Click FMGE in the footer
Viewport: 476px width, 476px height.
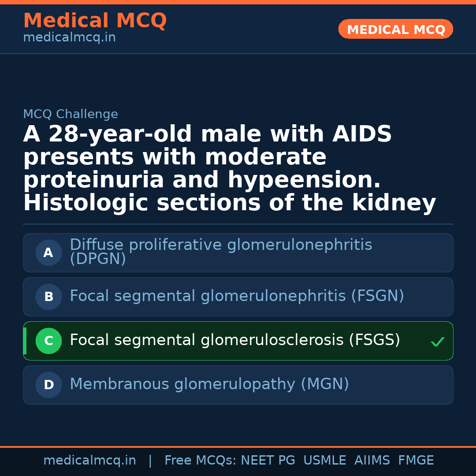(x=416, y=461)
